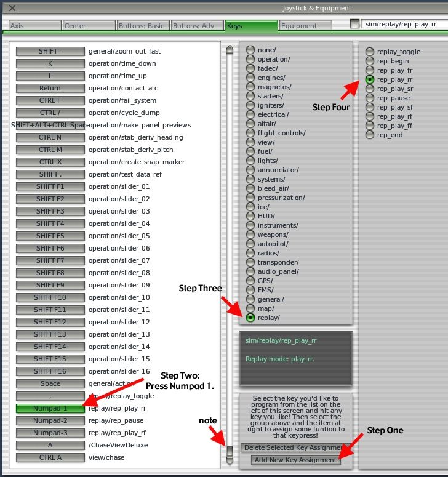Select the Numpad-3 key button
Viewport: 448px width, 477px height.
pyautogui.click(x=50, y=433)
